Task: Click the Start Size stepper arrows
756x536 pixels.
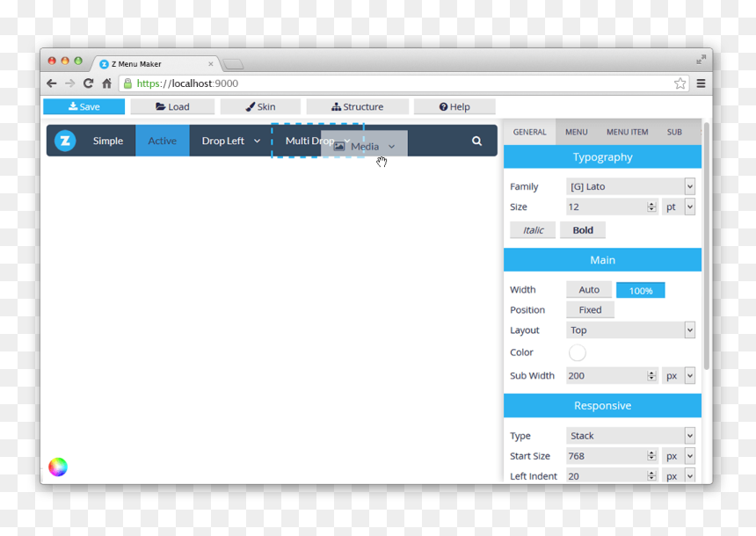Action: pyautogui.click(x=652, y=456)
